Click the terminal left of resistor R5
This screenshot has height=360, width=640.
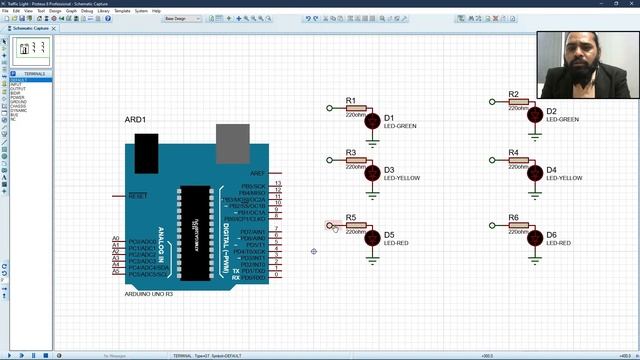click(x=329, y=225)
